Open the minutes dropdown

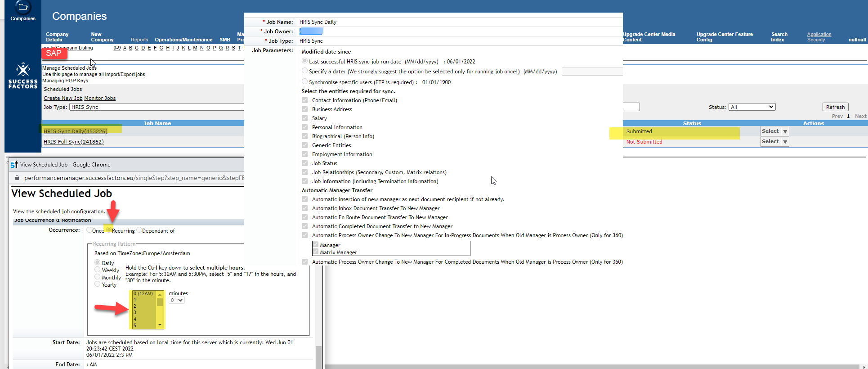tap(177, 300)
